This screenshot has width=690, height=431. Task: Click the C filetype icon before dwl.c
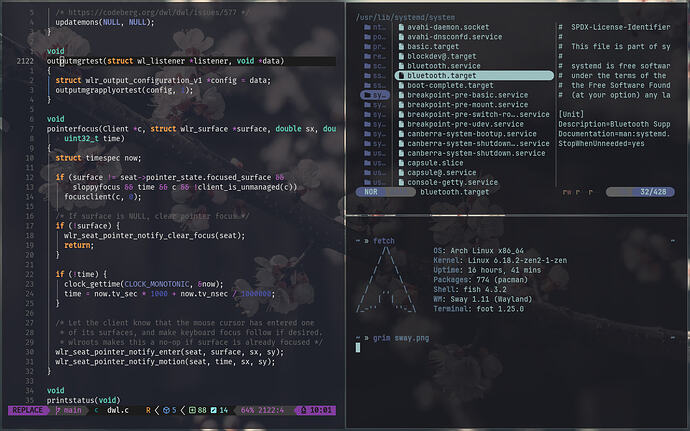pyautogui.click(x=97, y=410)
